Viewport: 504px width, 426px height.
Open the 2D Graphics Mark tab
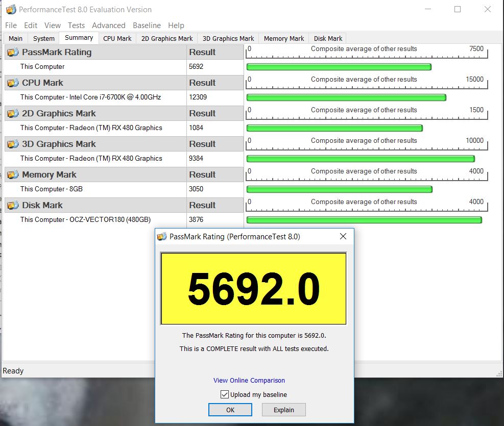(x=167, y=39)
